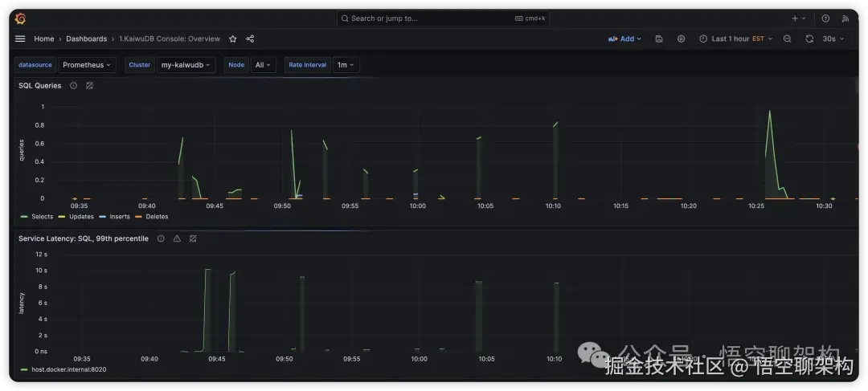Open the Last 1 hour time picker
This screenshot has width=868, height=391.
click(x=735, y=39)
